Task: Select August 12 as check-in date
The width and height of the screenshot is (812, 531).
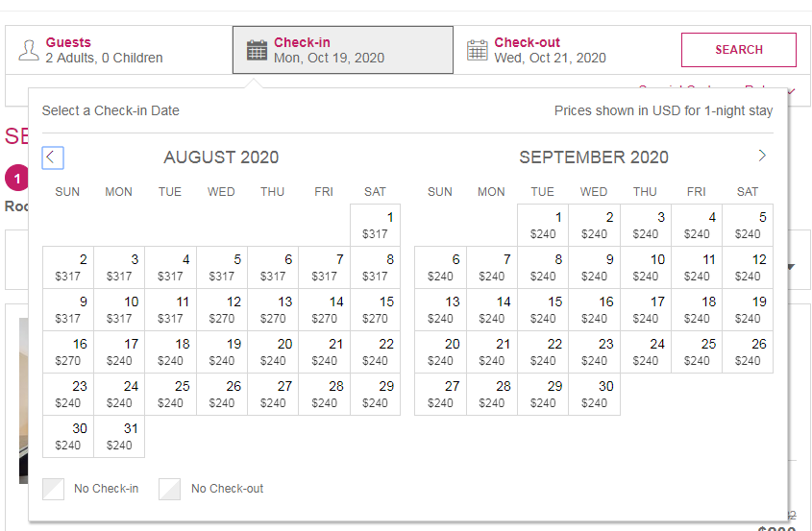Action: 222,309
